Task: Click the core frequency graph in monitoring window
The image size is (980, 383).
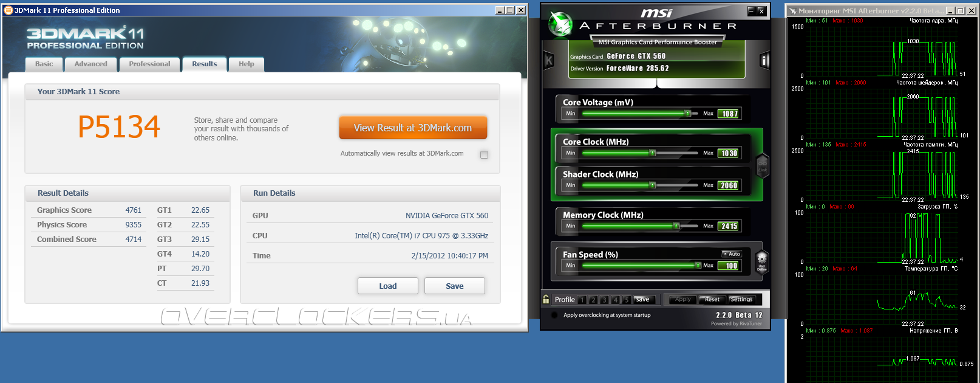Action: [882, 52]
